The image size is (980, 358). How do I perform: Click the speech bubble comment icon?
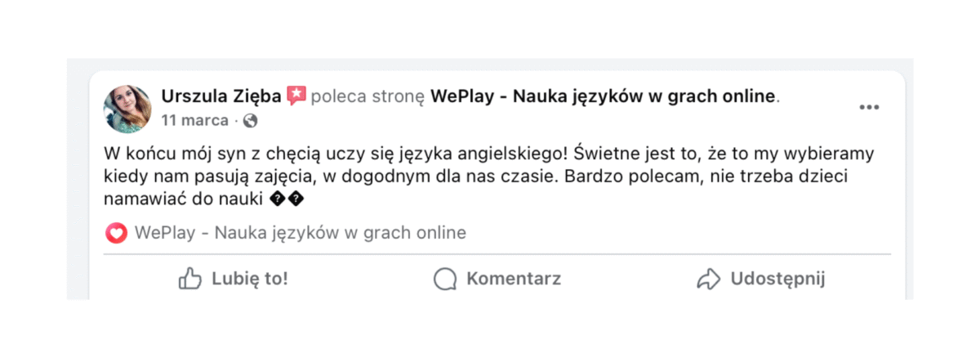[x=444, y=279]
